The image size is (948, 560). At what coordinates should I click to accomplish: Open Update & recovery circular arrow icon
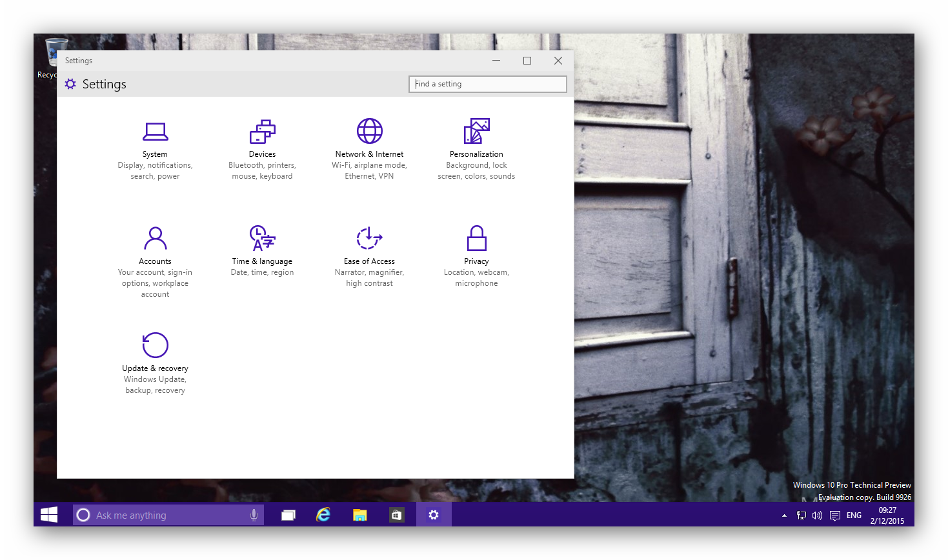[156, 345]
